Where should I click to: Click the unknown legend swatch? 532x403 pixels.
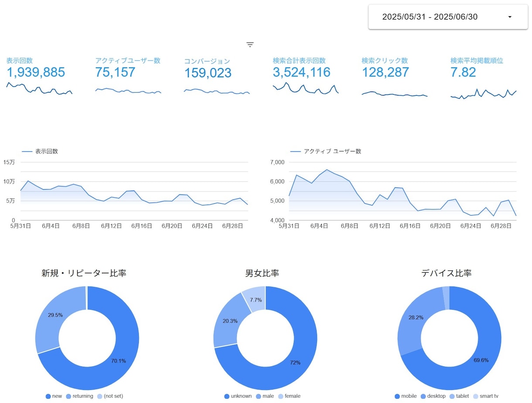(227, 396)
